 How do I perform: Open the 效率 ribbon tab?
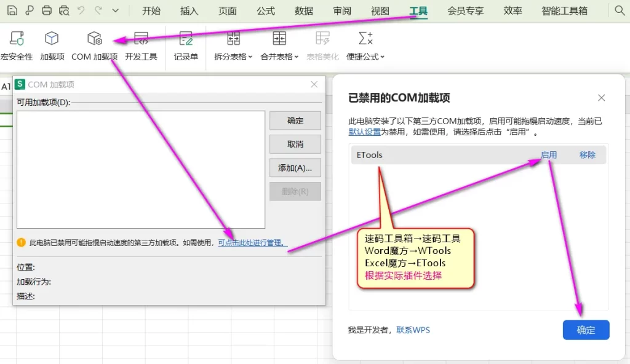[512, 11]
